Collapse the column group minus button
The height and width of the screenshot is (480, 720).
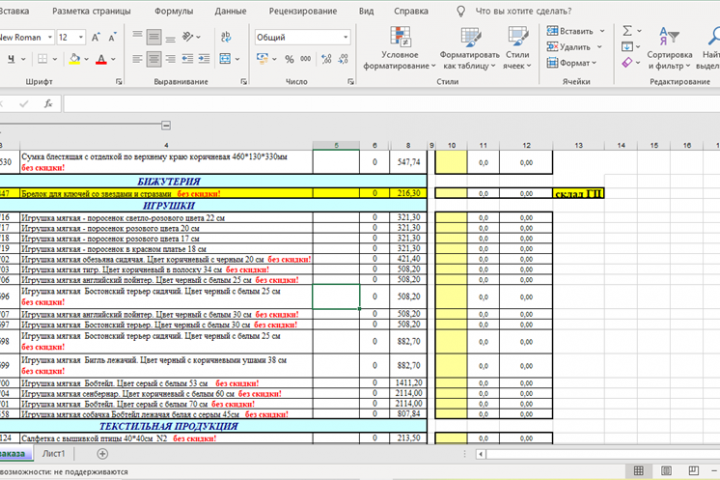(x=166, y=125)
